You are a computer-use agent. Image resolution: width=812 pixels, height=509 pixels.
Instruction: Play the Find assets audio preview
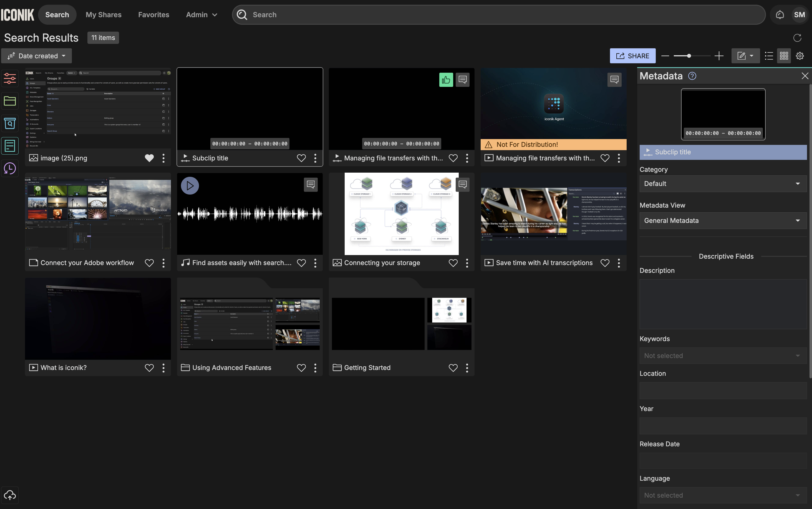[x=190, y=185]
